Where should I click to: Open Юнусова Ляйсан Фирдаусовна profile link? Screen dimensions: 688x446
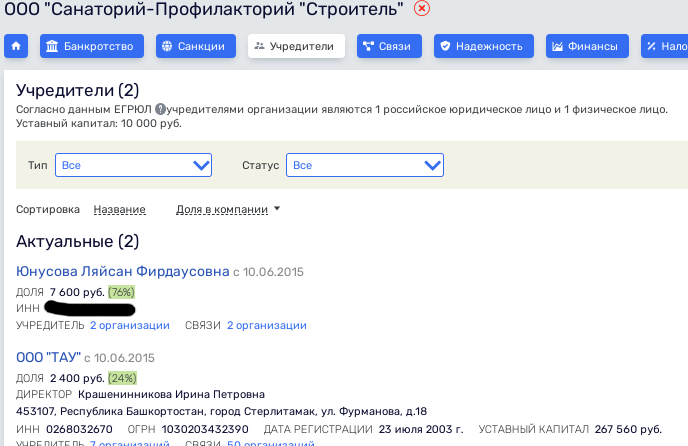coord(122,271)
